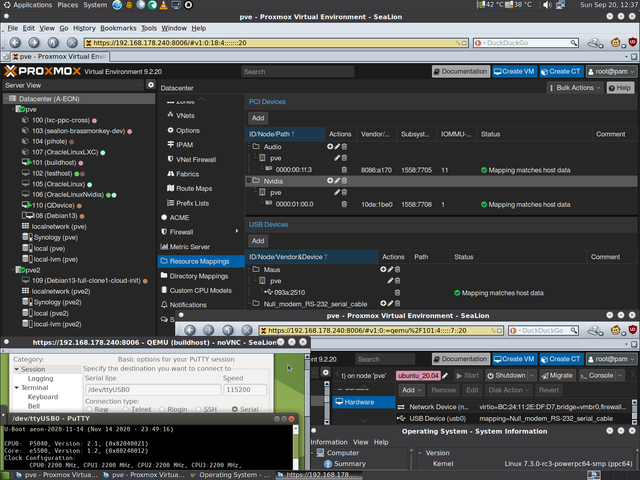Add a mapping to the Audio PCI entry
The width and height of the screenshot is (640, 480).
pos(330,147)
